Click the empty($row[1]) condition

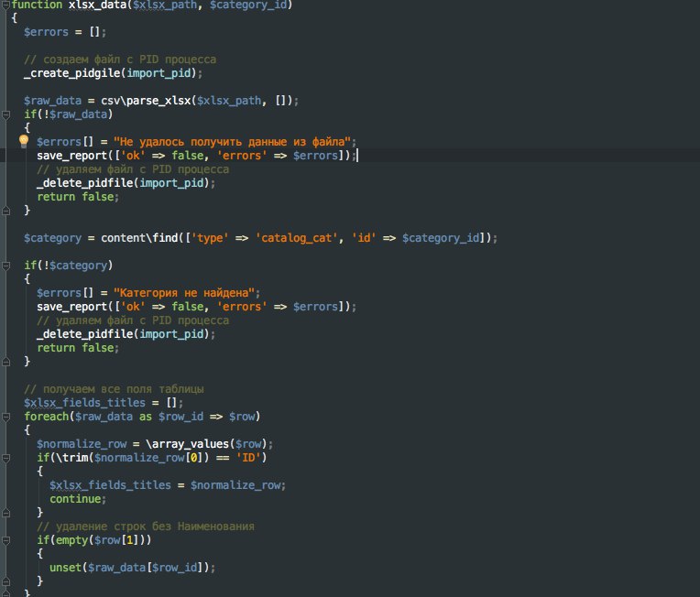(x=101, y=540)
